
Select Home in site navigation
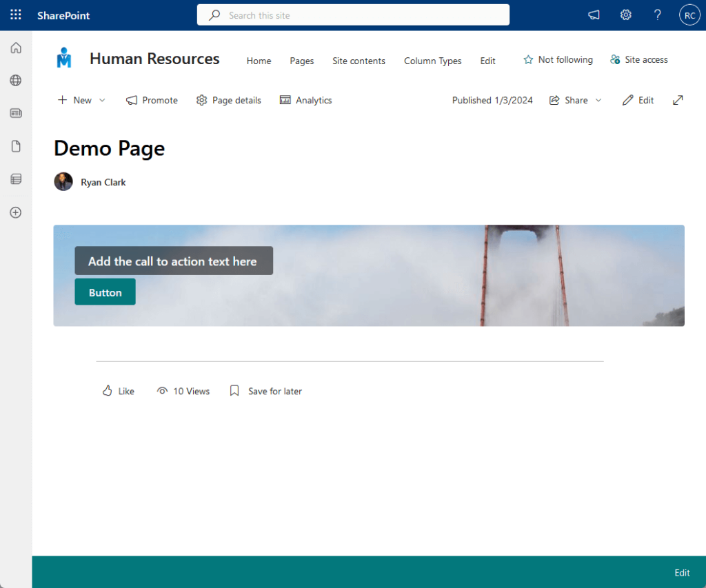(x=259, y=61)
